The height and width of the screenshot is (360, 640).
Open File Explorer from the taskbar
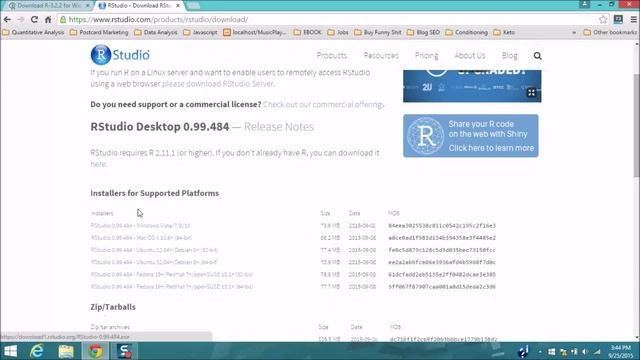pos(66,351)
